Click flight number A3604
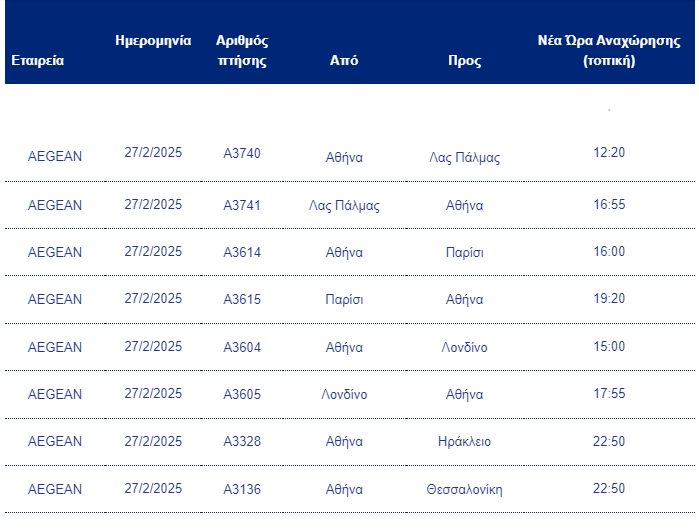 242,347
